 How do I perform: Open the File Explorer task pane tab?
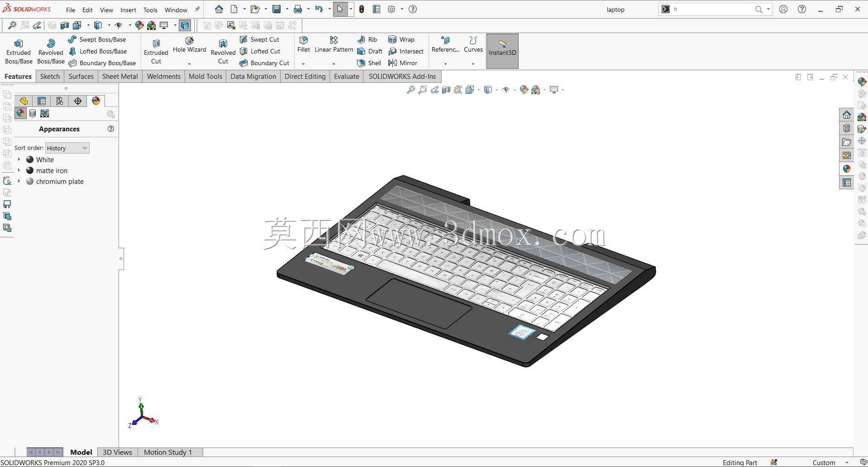tap(847, 142)
